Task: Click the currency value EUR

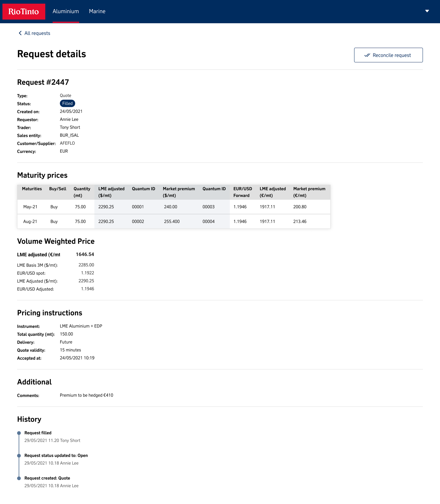Action: click(x=64, y=151)
